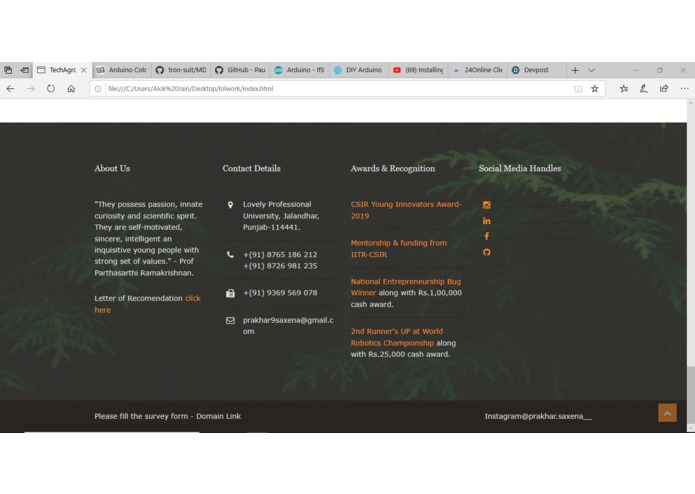Click the back-to-top orange arrow button
Image resolution: width=695 pixels, height=494 pixels.
pyautogui.click(x=667, y=412)
